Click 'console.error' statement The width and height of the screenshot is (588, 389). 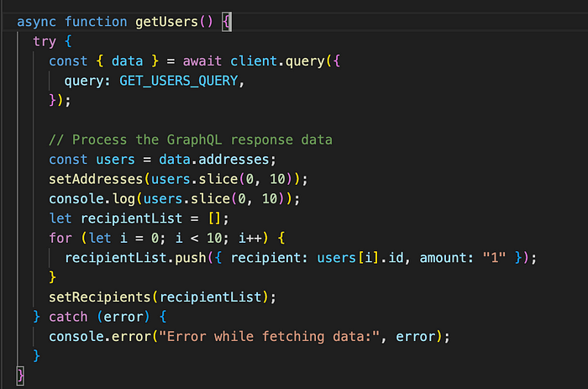(x=99, y=336)
